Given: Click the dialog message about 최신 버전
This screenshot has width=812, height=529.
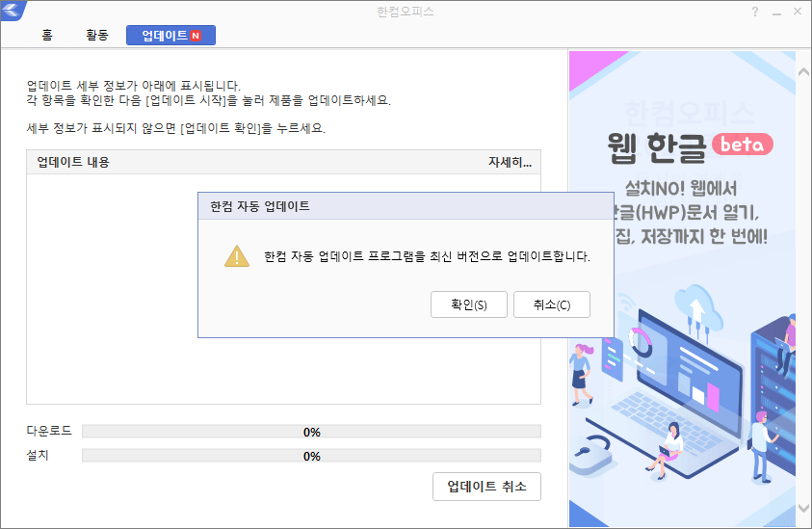Looking at the screenshot, I should [x=427, y=256].
